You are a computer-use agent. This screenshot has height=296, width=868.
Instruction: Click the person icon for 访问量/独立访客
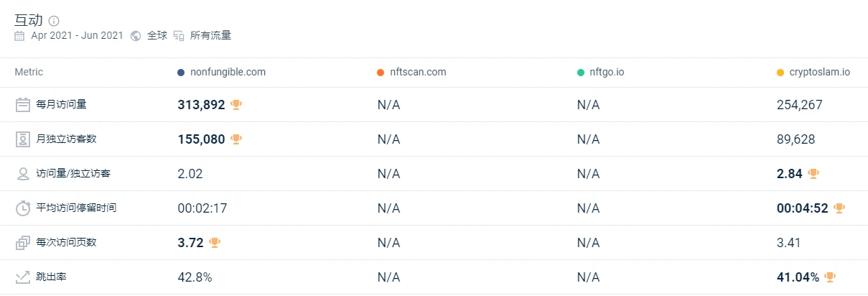[23, 174]
